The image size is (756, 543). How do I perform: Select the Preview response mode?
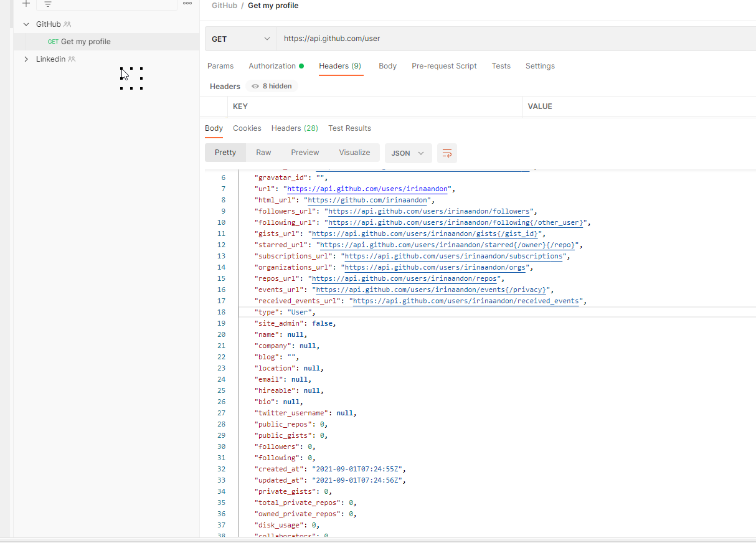click(x=305, y=152)
